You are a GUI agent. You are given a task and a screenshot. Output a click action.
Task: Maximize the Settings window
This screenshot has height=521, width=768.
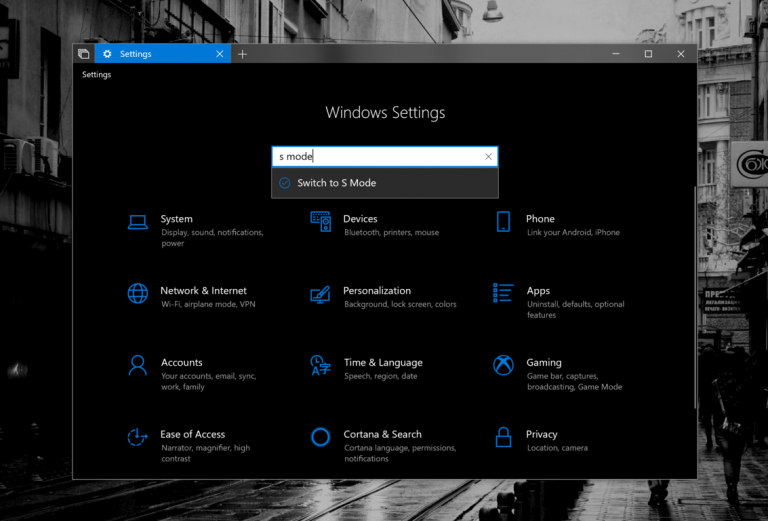648,54
